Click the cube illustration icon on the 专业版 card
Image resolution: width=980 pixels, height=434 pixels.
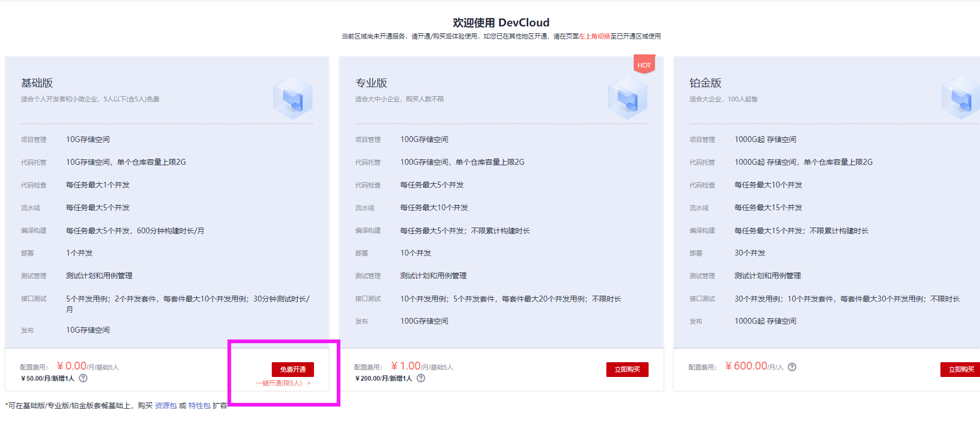[x=627, y=98]
